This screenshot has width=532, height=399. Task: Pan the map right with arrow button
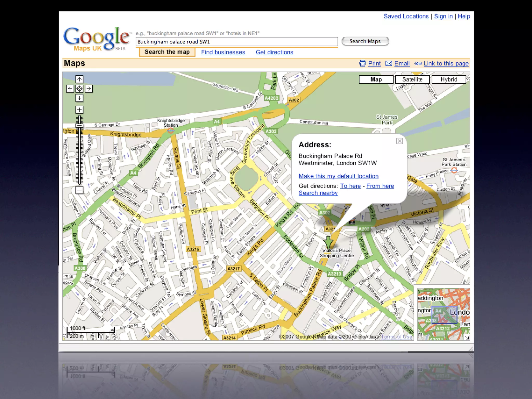pyautogui.click(x=89, y=89)
